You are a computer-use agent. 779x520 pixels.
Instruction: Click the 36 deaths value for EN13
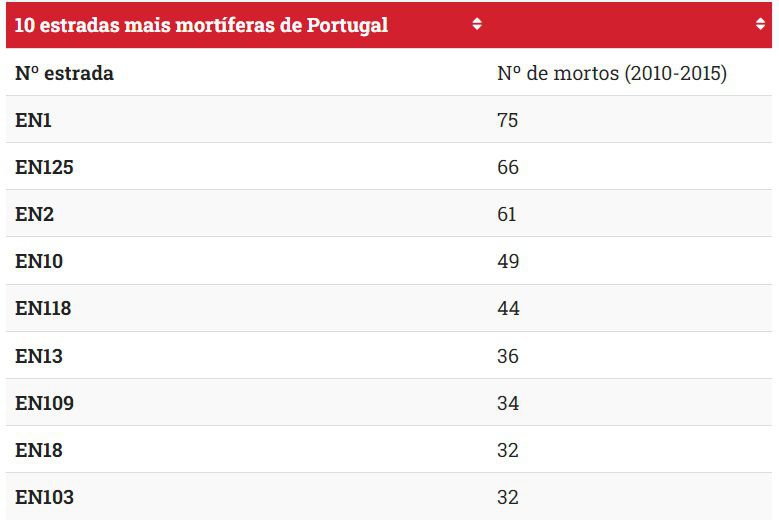(x=508, y=356)
